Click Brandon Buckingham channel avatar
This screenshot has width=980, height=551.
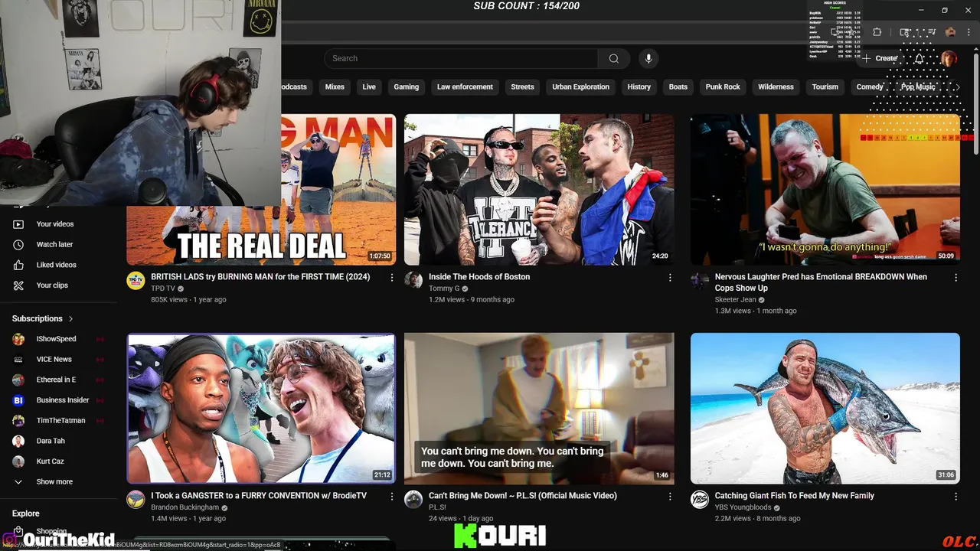pos(136,500)
